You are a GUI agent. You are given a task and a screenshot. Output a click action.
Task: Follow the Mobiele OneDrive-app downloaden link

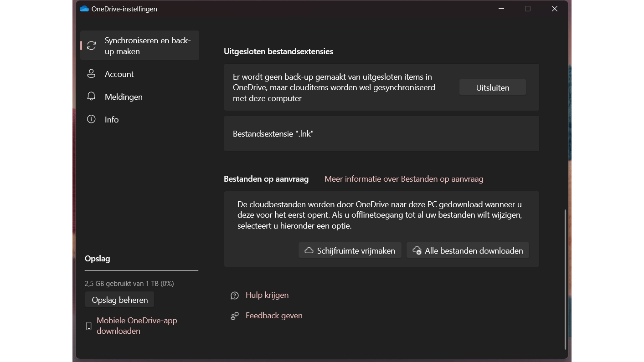coord(137,326)
